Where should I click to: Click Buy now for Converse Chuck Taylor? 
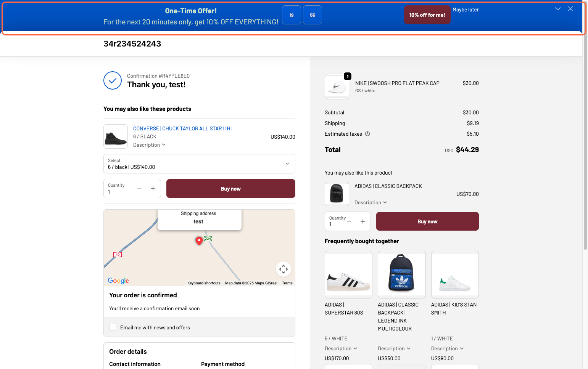231,188
